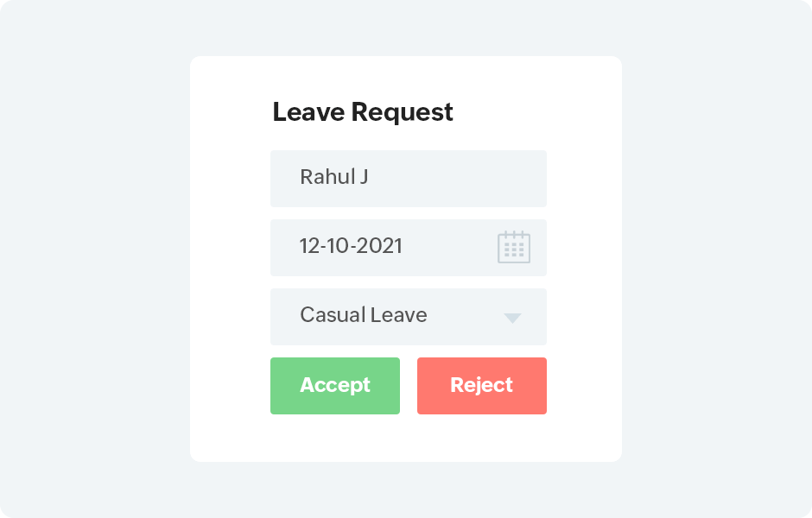Image resolution: width=812 pixels, height=518 pixels.
Task: Select the text Rahul J
Action: (334, 178)
